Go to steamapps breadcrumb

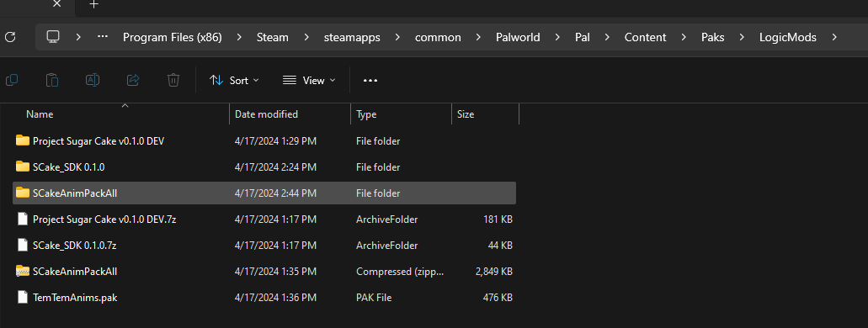(352, 37)
